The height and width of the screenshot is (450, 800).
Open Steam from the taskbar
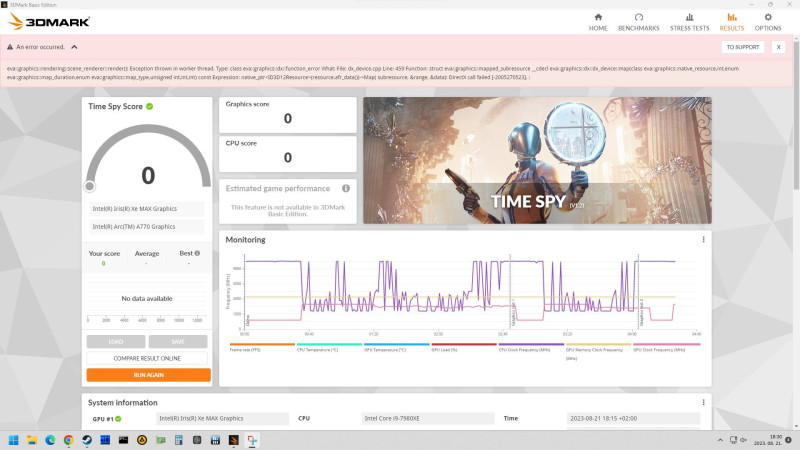[x=87, y=440]
